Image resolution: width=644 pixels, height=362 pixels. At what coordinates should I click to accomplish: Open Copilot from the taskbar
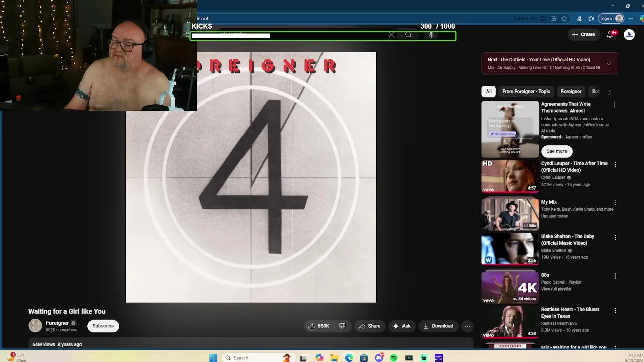[x=319, y=358]
